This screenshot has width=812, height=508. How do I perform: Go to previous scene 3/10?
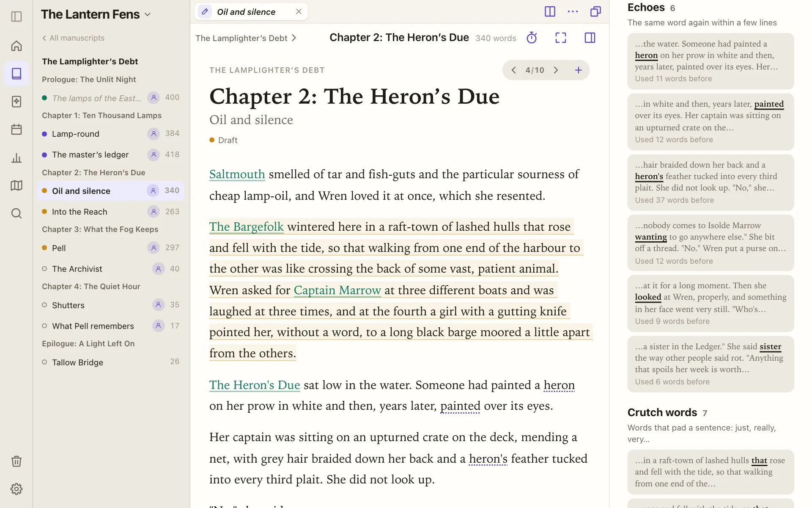[513, 70]
